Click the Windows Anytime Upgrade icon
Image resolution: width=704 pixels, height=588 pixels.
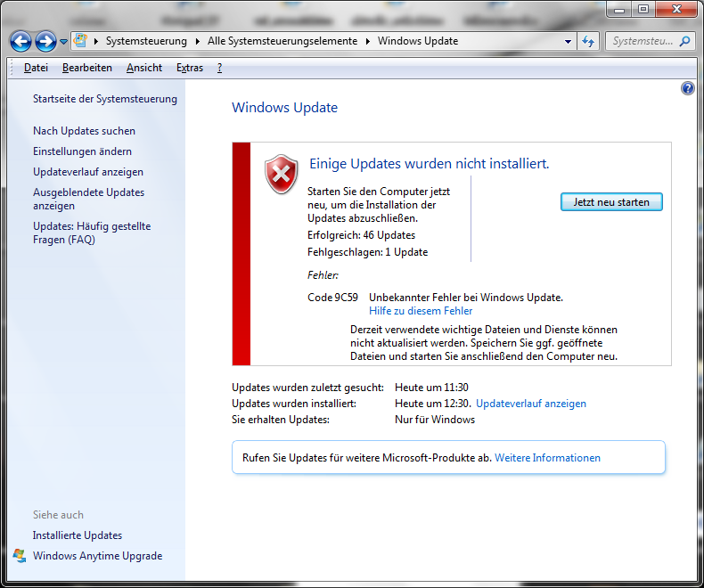[x=20, y=556]
